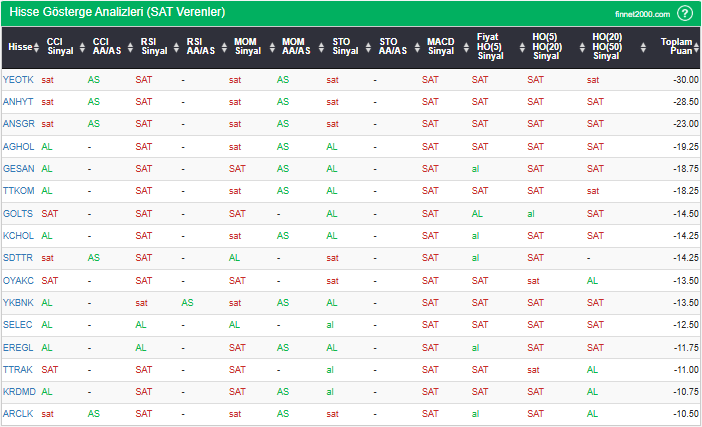
Task: Select GOLTS total score -14.50
Action: coord(685,214)
